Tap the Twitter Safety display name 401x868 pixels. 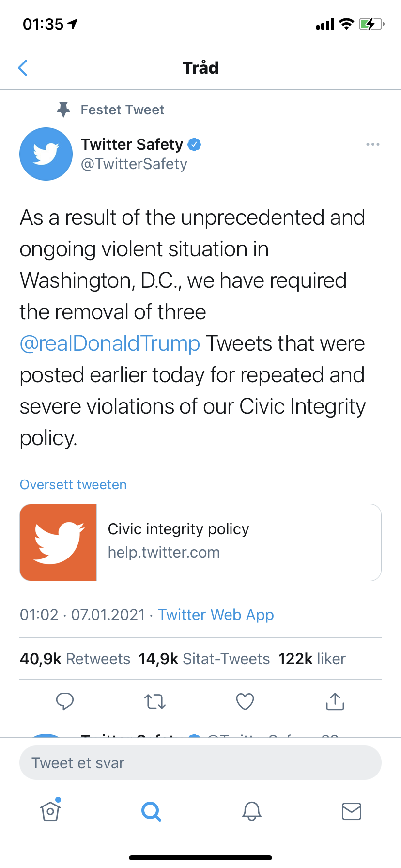(x=132, y=144)
